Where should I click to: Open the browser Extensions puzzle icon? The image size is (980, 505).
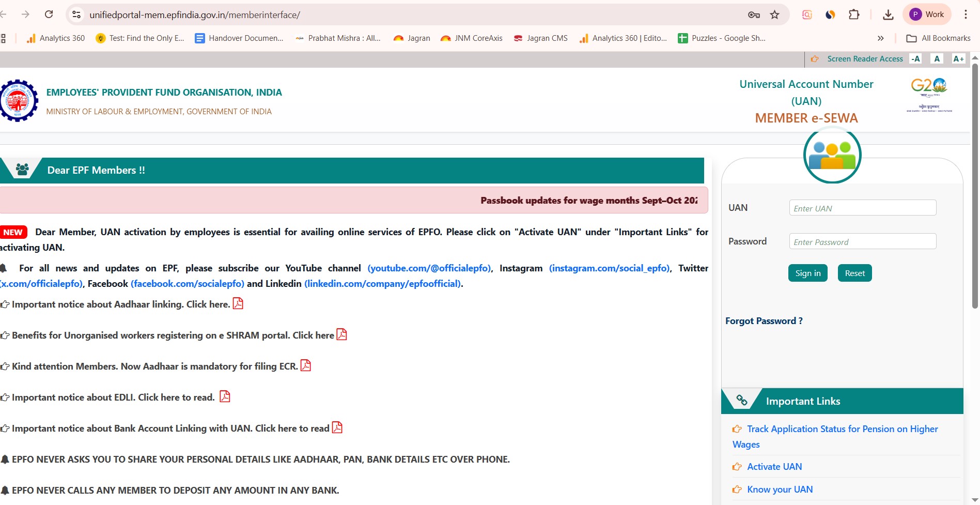tap(854, 14)
